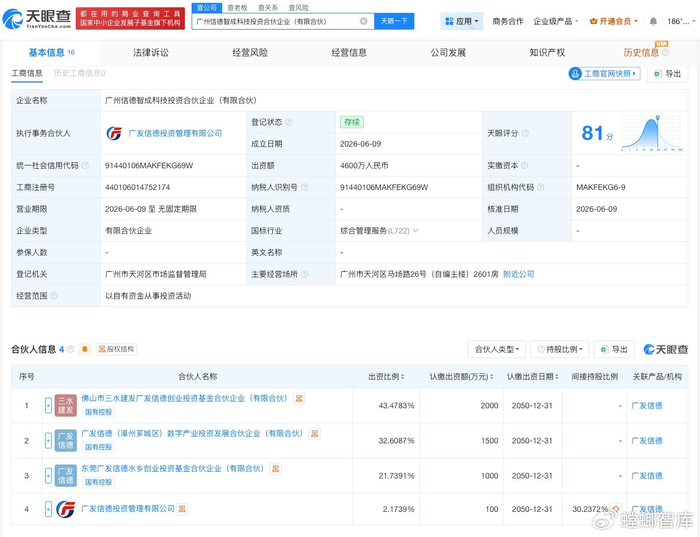Open the 应用 dropdown

[x=462, y=21]
